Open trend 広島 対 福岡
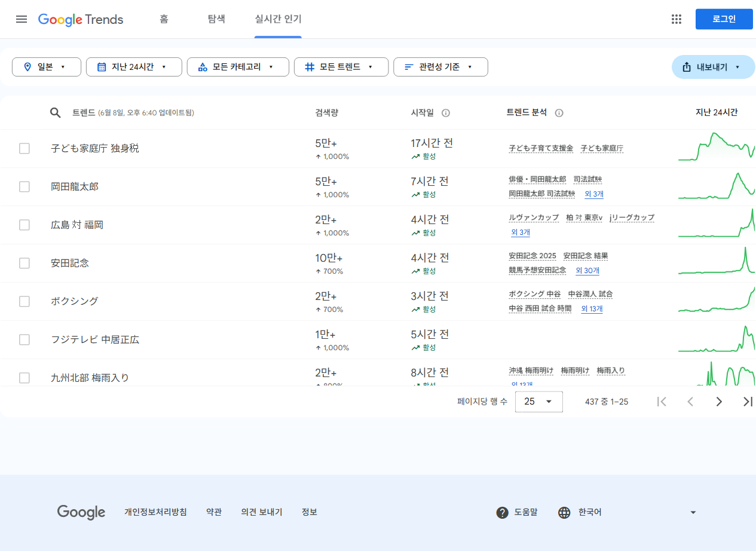 (77, 225)
